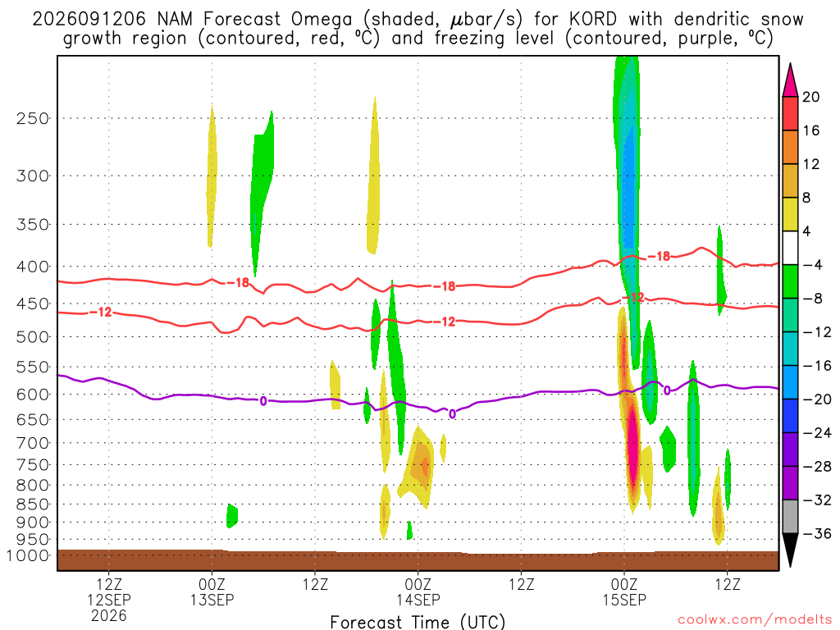Viewport: 840px width, 630px height.
Task: Click the red -18 contour label near 14SEP
Action: tap(444, 286)
